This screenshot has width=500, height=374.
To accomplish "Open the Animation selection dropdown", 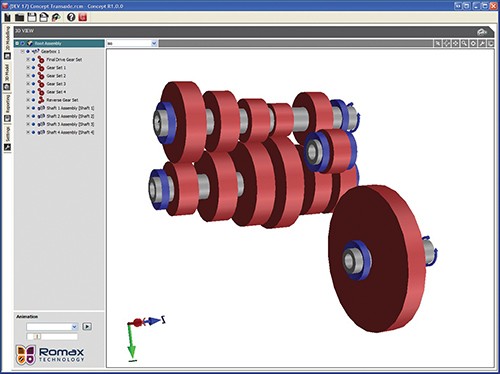I will (x=74, y=327).
